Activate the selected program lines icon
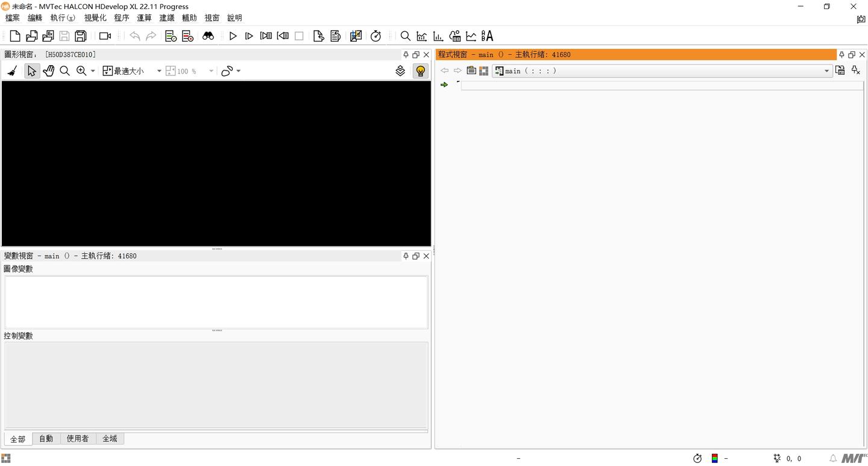 click(171, 36)
